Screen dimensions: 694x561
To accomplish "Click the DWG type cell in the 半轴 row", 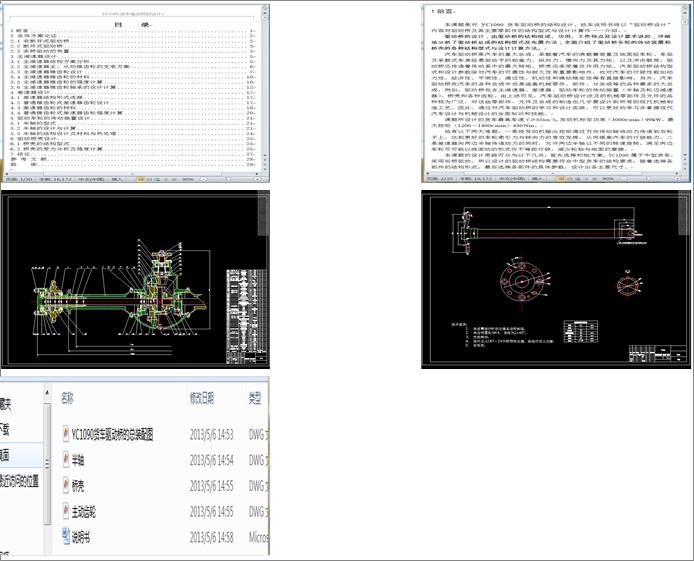I will pos(258,461).
